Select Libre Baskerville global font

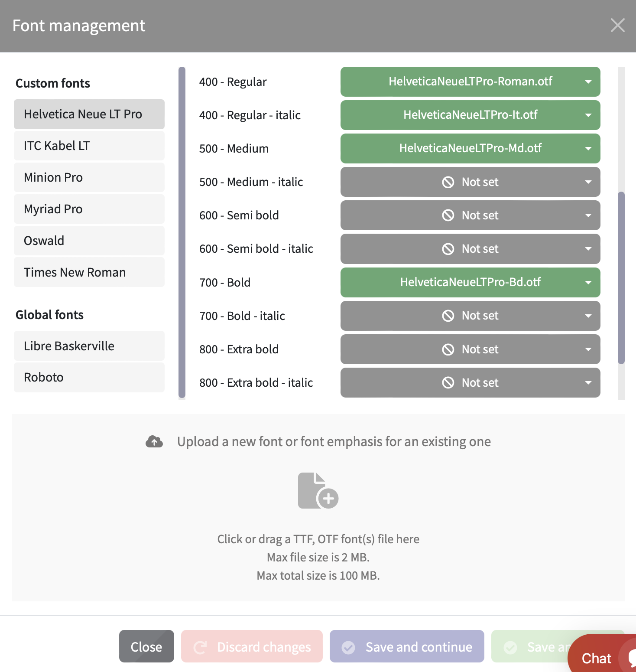pos(89,346)
